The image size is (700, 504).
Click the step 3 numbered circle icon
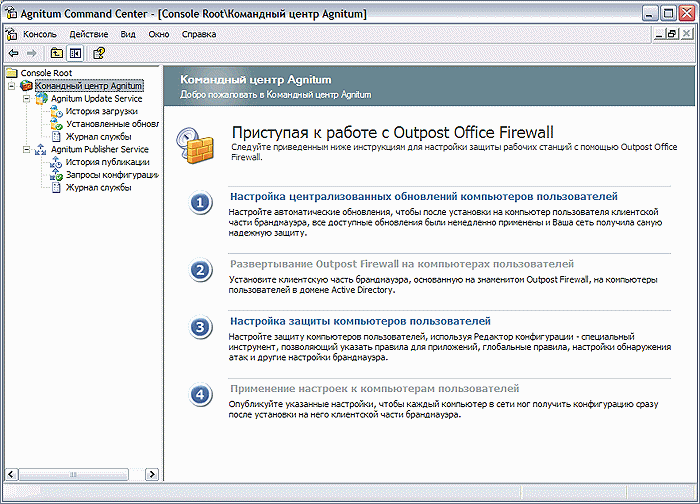coord(200,327)
